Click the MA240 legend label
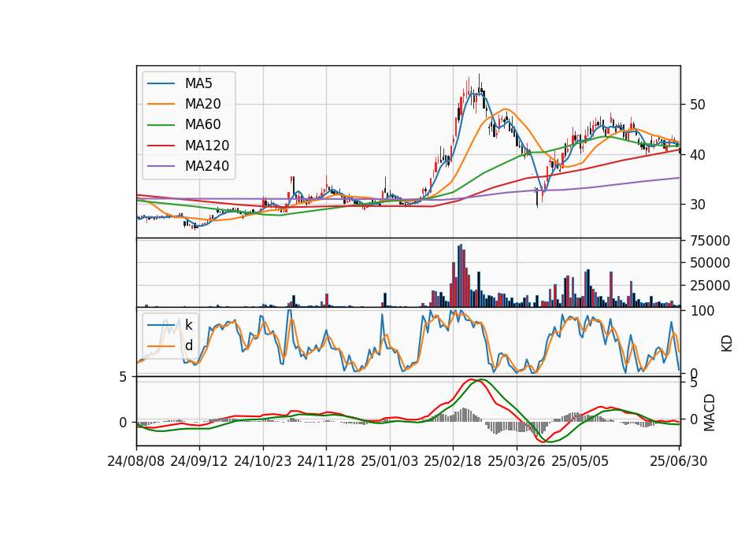 point(207,166)
